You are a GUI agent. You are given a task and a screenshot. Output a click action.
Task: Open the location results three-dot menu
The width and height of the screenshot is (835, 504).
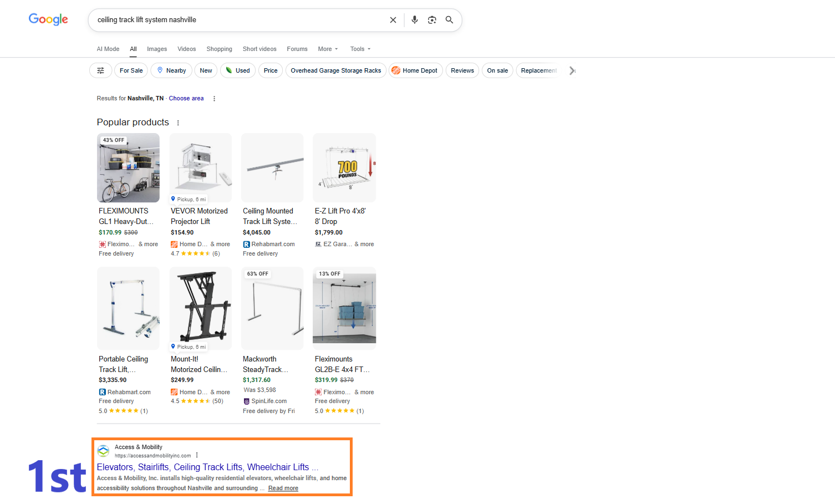[214, 99]
